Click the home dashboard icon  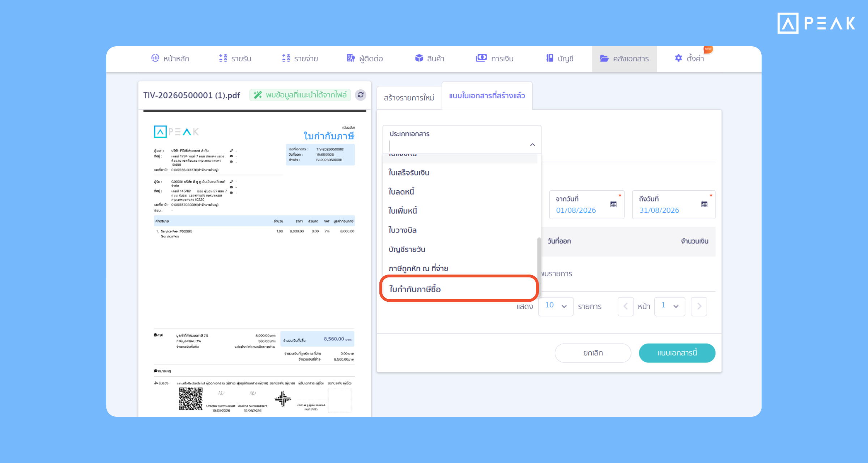click(x=155, y=58)
